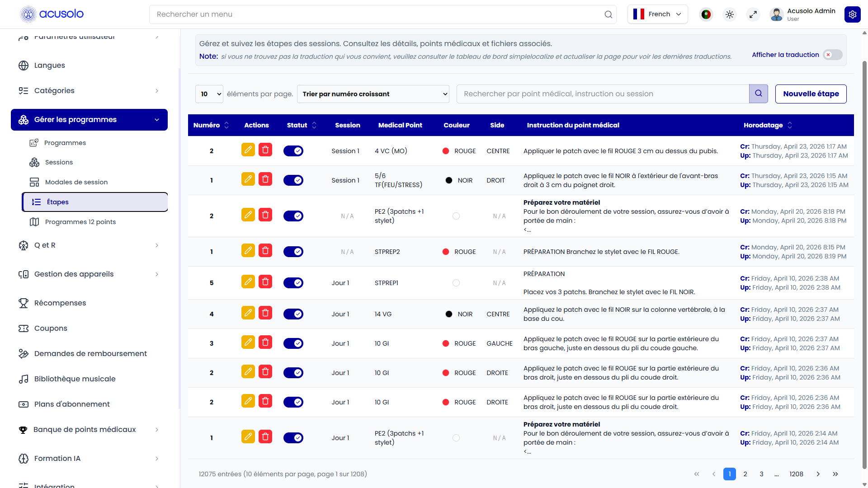Toggle light theme sun icon
Viewport: 868px width, 488px height.
730,14
